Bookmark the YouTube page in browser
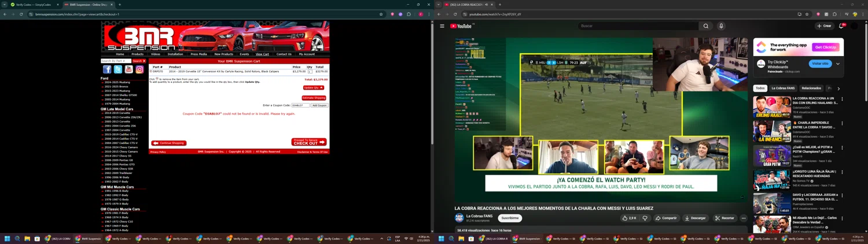Viewport: 868px width, 244px height. [807, 14]
